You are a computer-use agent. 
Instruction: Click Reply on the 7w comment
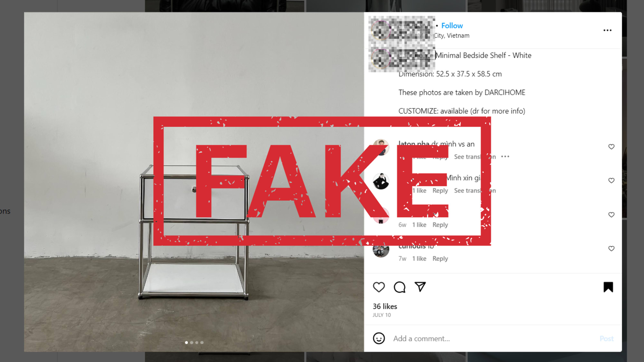(440, 258)
